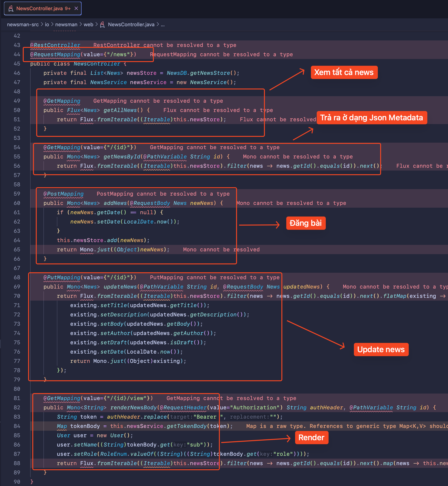Click the @PostMapping annotation on line 59

(63, 194)
